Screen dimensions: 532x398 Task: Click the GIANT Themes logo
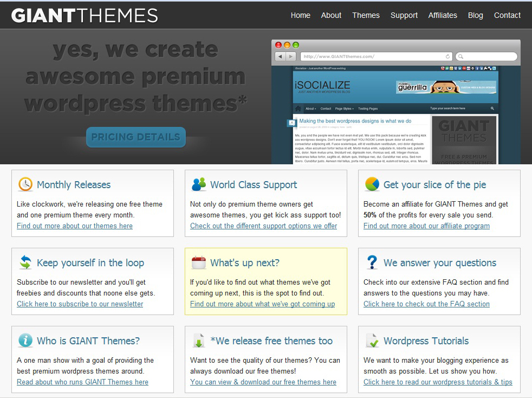click(x=85, y=15)
